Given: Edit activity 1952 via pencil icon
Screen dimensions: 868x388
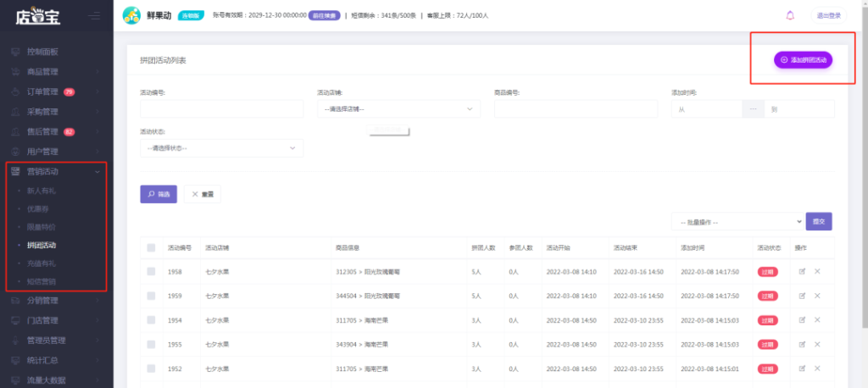Looking at the screenshot, I should tap(802, 369).
